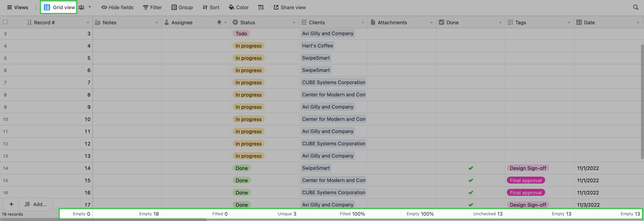
Task: Open the Status column dropdown
Action: [294, 23]
